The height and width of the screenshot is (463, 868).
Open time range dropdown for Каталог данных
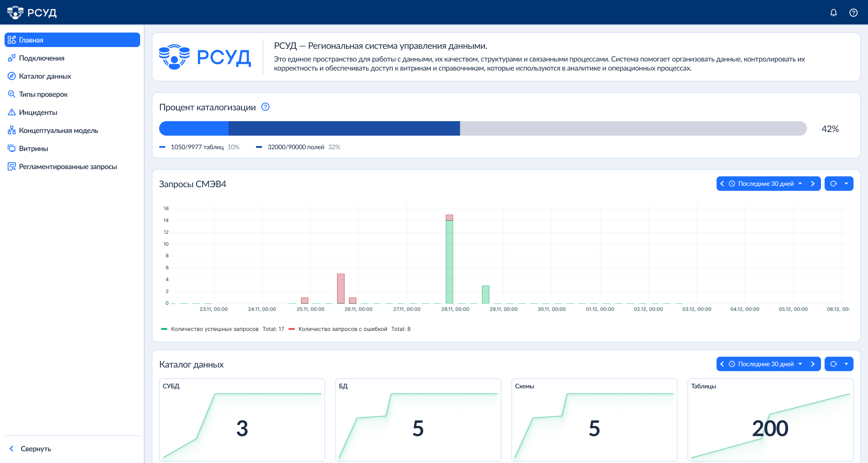[x=766, y=364]
